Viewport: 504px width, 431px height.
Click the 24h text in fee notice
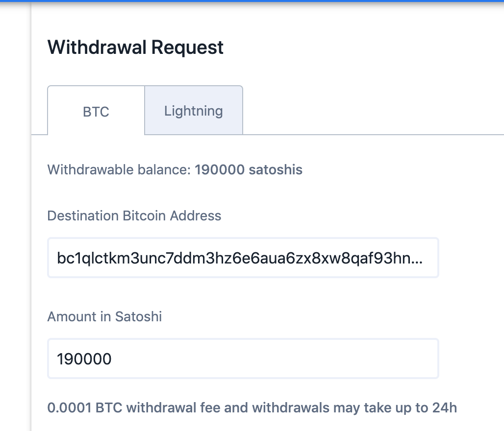coord(445,407)
